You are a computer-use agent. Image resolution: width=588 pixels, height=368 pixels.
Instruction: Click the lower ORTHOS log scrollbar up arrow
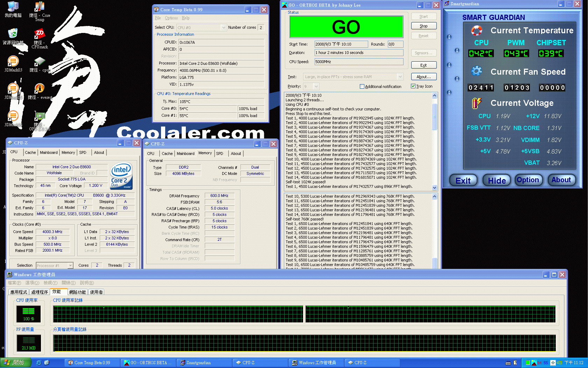(434, 197)
